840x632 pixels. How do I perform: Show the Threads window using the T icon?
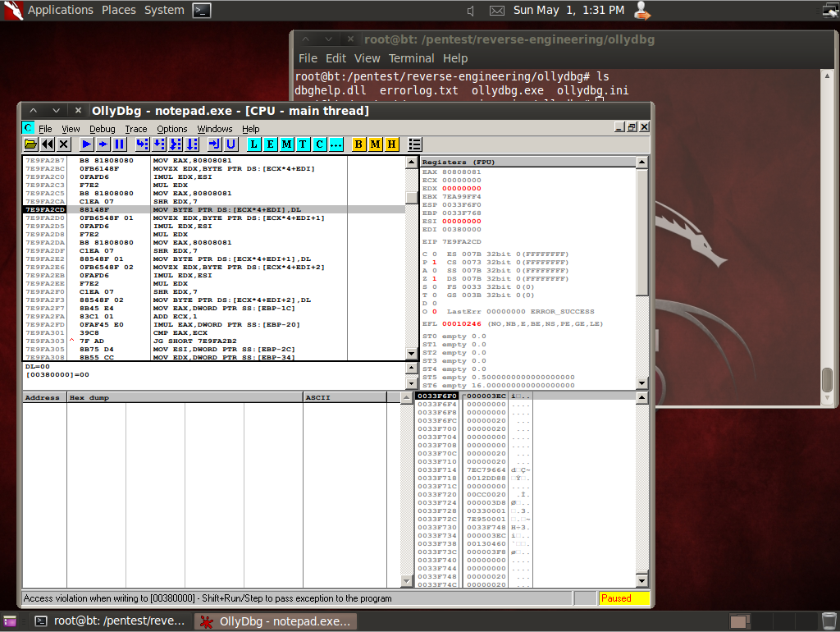click(x=304, y=144)
